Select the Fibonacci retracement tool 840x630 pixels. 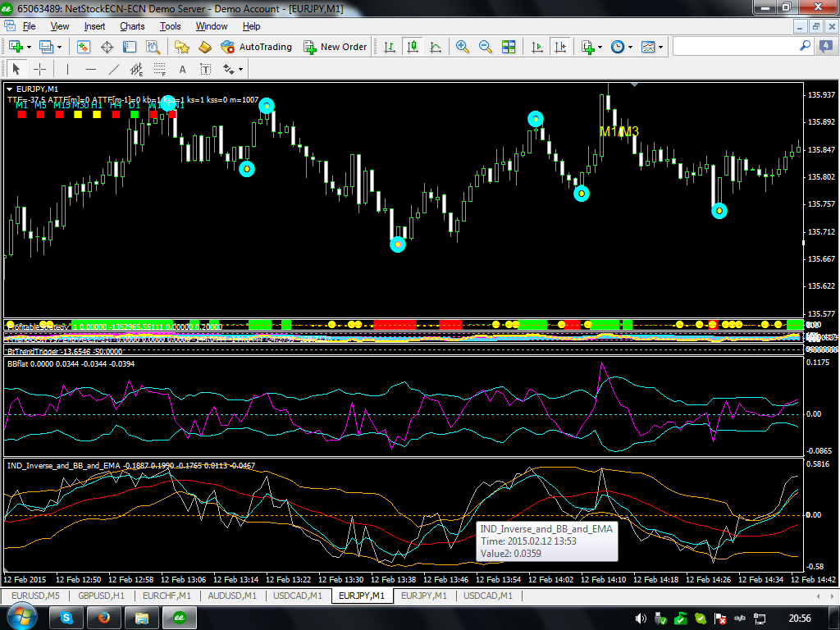point(159,69)
